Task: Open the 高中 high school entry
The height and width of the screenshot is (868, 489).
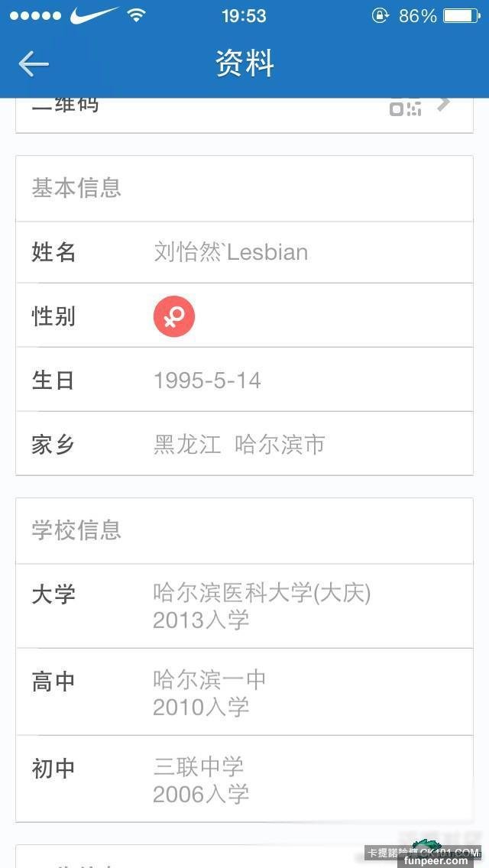Action: point(244,692)
